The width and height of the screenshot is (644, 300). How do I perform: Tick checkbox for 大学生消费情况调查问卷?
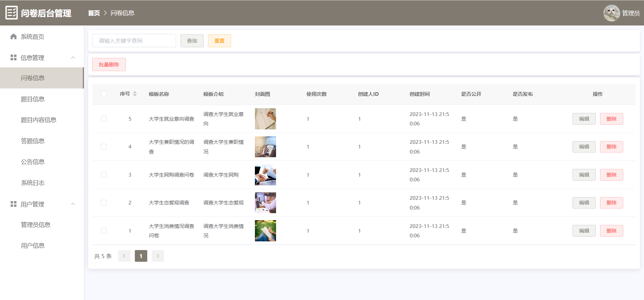coord(104,231)
